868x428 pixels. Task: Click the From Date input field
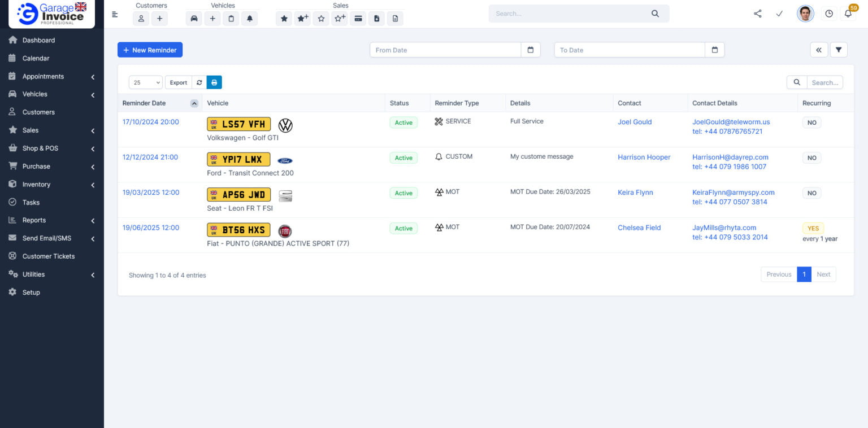coord(445,50)
